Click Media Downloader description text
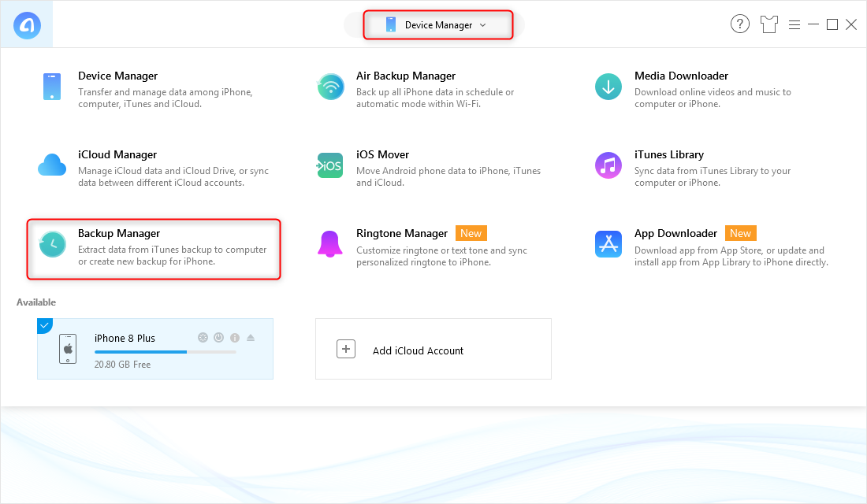Image resolution: width=867 pixels, height=504 pixels. tap(713, 98)
